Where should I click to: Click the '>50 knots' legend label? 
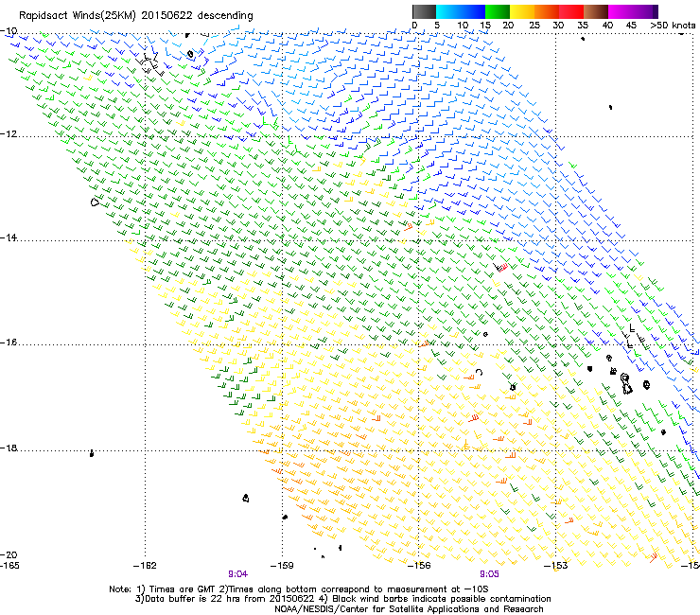tap(673, 26)
